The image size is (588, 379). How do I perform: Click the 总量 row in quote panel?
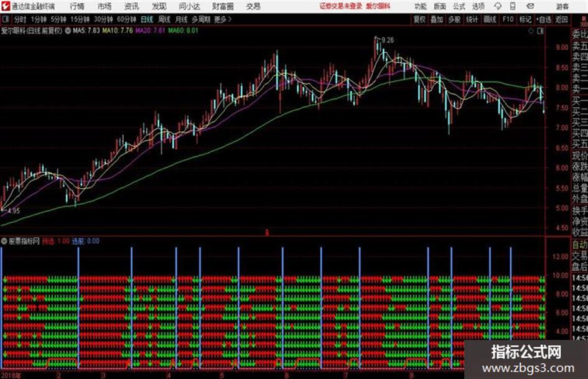click(580, 189)
